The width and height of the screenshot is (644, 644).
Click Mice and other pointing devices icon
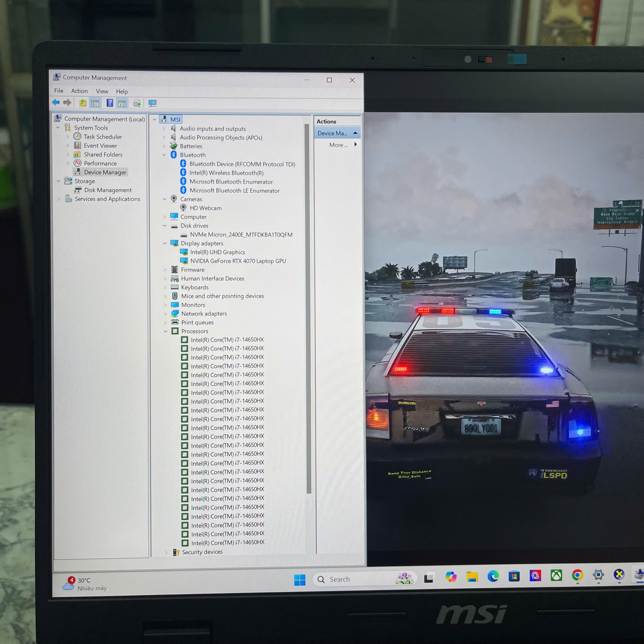pyautogui.click(x=175, y=296)
